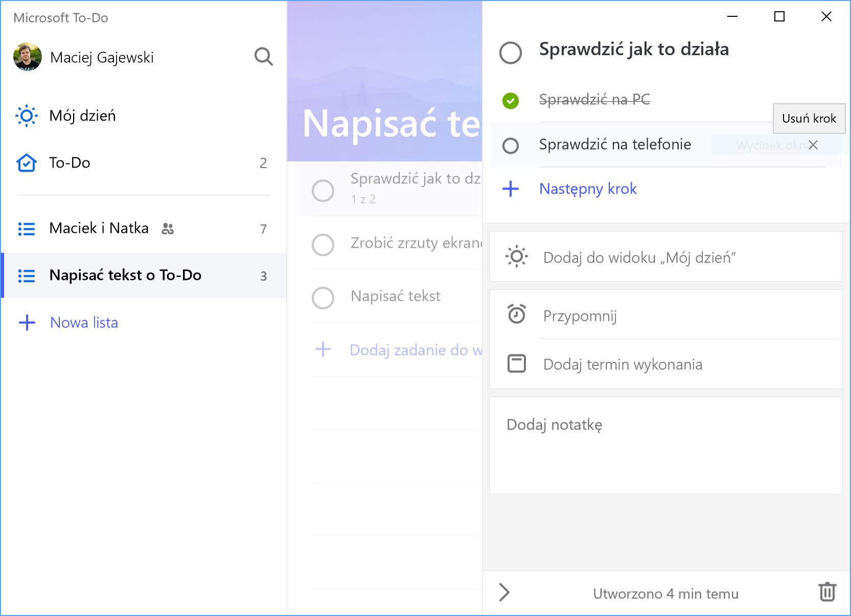Click the Dodaj notatkę note field
The image size is (851, 616).
pyautogui.click(x=665, y=446)
